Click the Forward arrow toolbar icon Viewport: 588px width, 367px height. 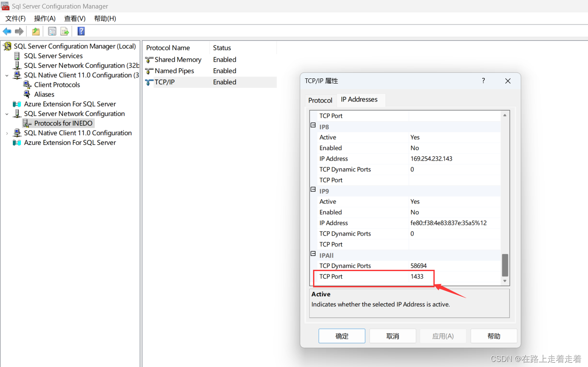click(x=19, y=31)
